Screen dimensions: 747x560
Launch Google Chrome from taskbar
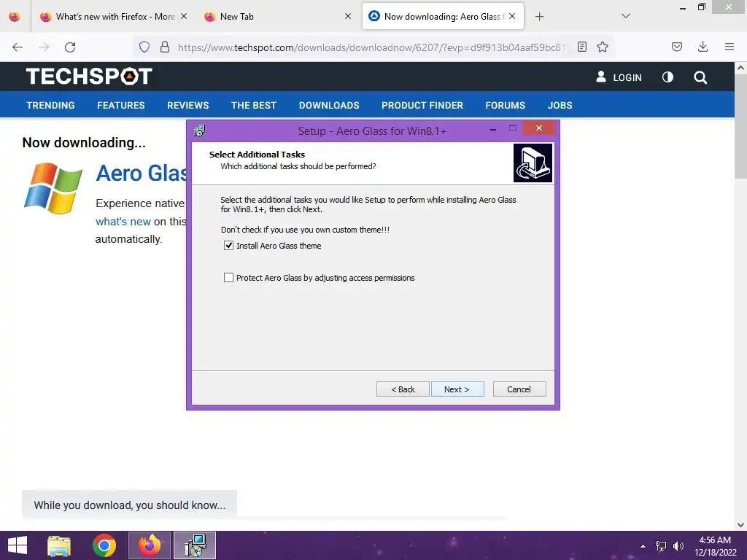pyautogui.click(x=104, y=545)
